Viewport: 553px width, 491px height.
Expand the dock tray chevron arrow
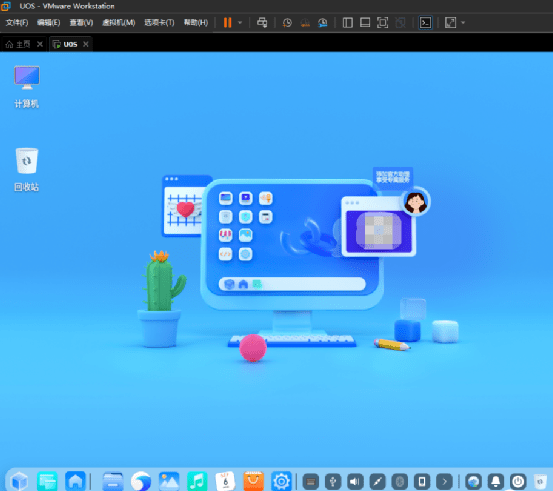tap(445, 481)
